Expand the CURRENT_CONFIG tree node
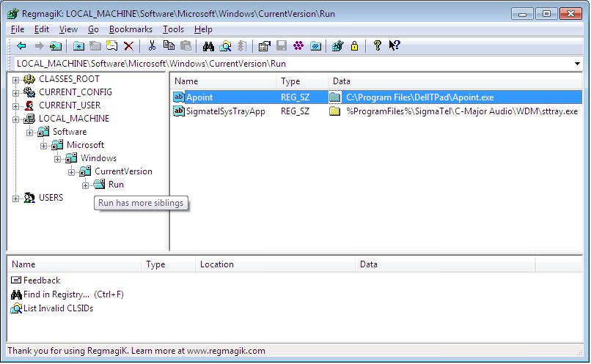 coord(15,93)
